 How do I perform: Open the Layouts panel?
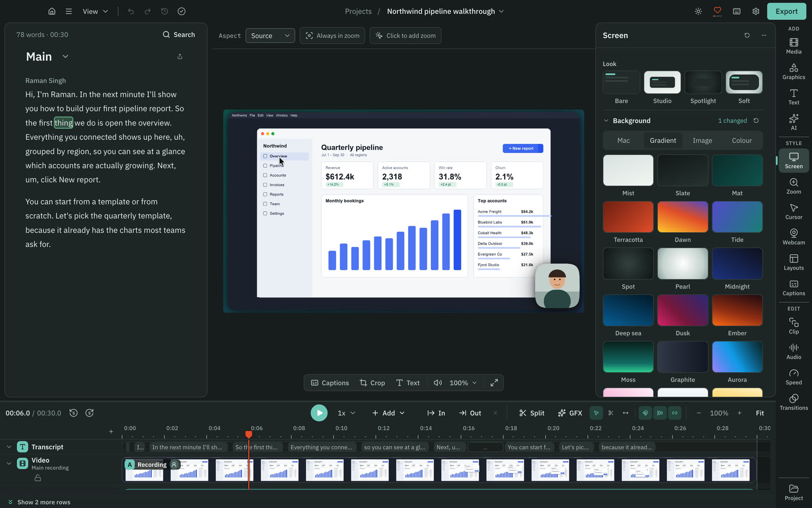coord(794,262)
